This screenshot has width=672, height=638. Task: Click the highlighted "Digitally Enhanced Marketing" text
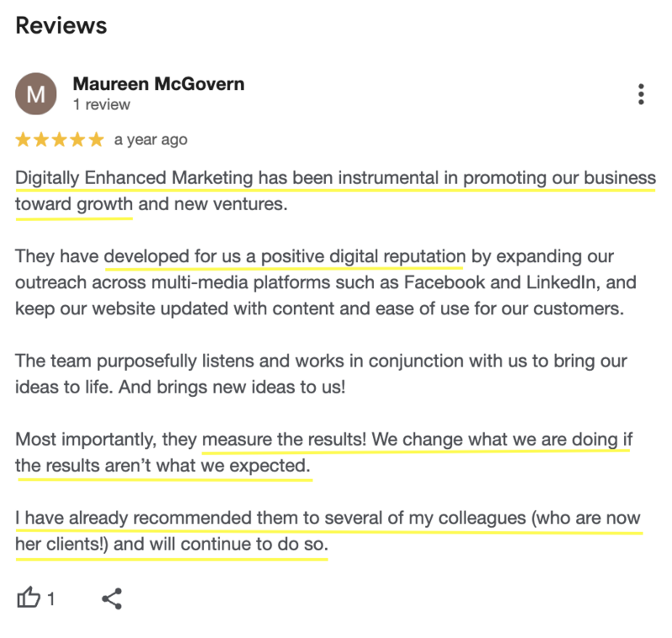[x=134, y=178]
